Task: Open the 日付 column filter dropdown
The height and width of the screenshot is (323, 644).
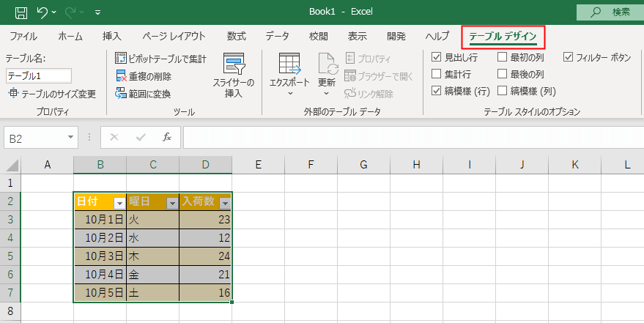Action: (x=119, y=203)
